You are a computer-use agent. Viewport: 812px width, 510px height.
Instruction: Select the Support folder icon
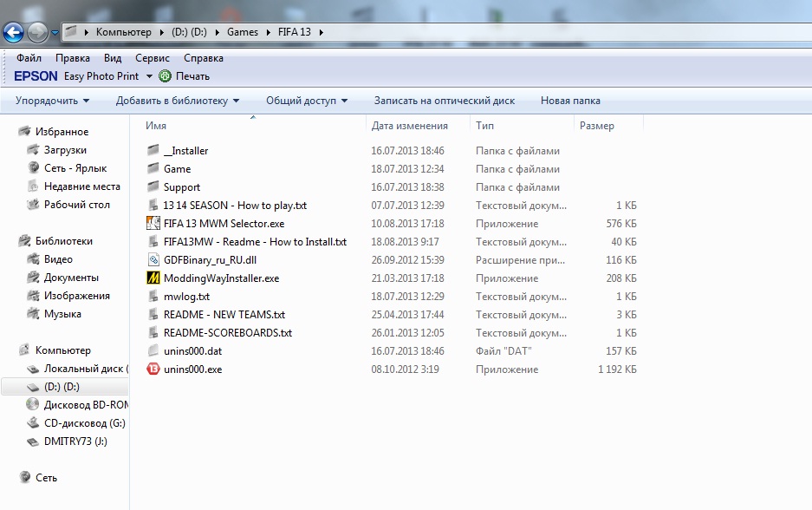(153, 186)
